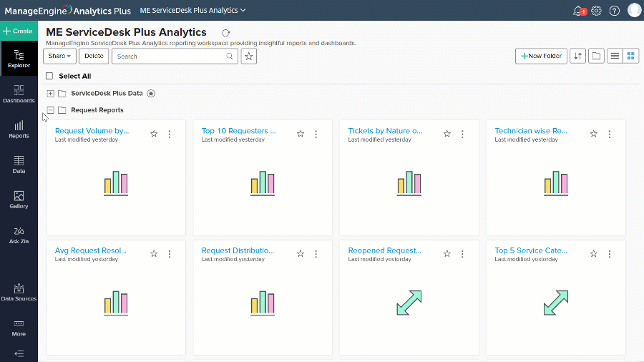Click the sort order icon
Viewport: 644px width, 362px height.
click(x=577, y=56)
